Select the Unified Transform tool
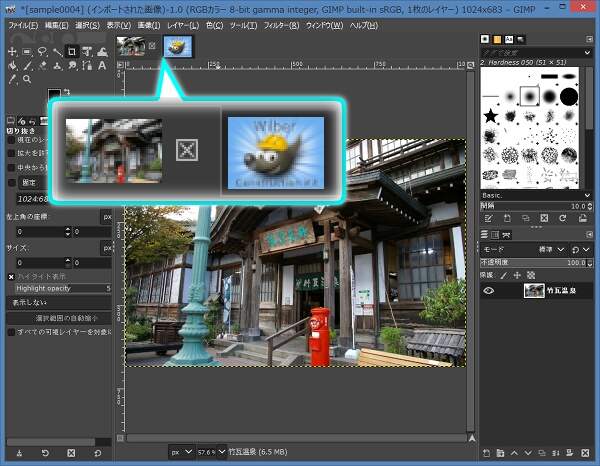The width and height of the screenshot is (600, 466). coord(87,51)
